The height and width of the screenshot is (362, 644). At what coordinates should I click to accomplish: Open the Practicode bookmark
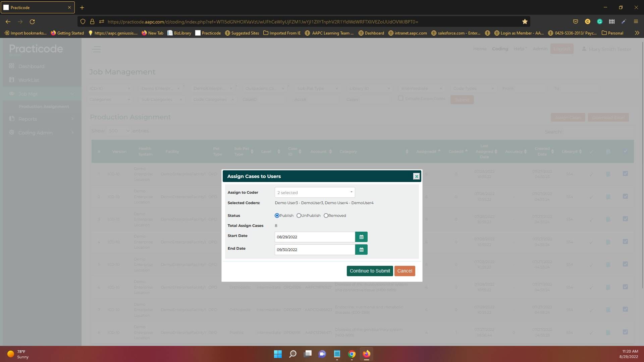pyautogui.click(x=208, y=33)
